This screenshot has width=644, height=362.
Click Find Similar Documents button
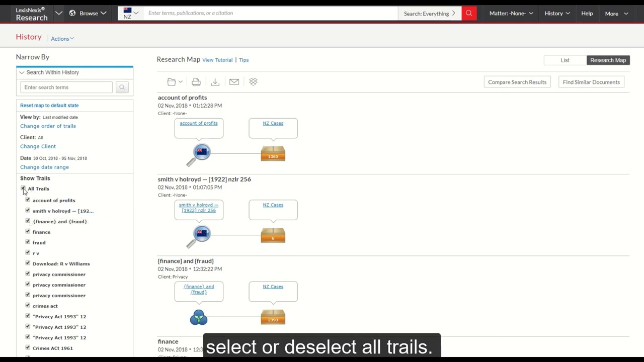(x=591, y=82)
